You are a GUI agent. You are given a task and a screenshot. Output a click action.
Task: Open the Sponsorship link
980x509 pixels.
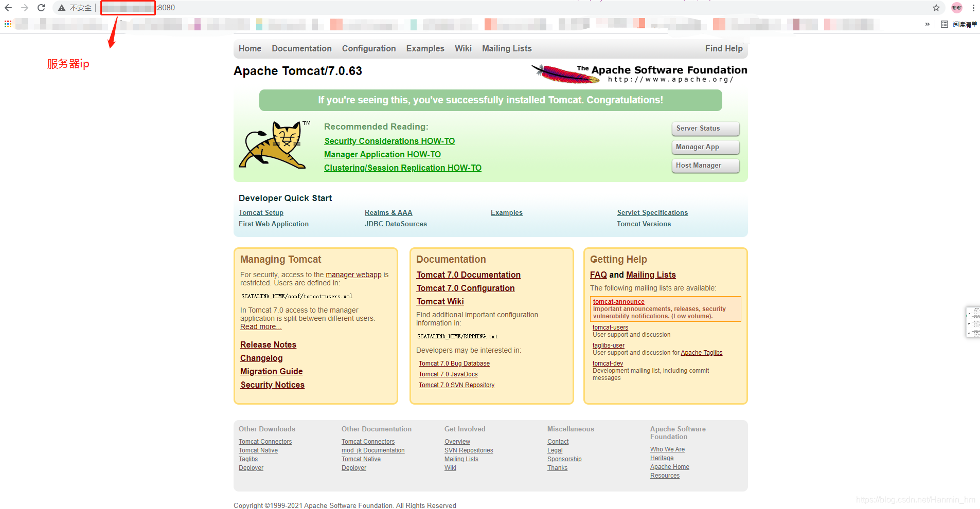(564, 459)
